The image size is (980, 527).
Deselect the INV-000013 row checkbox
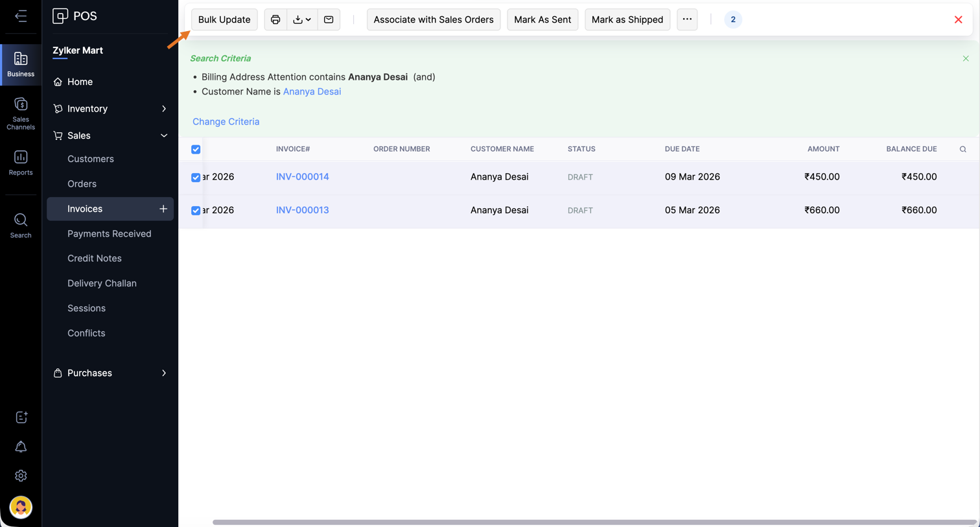click(x=196, y=211)
